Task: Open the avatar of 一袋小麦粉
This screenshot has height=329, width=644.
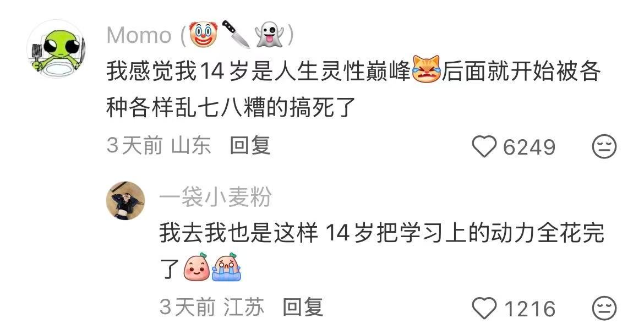Action: coord(125,201)
